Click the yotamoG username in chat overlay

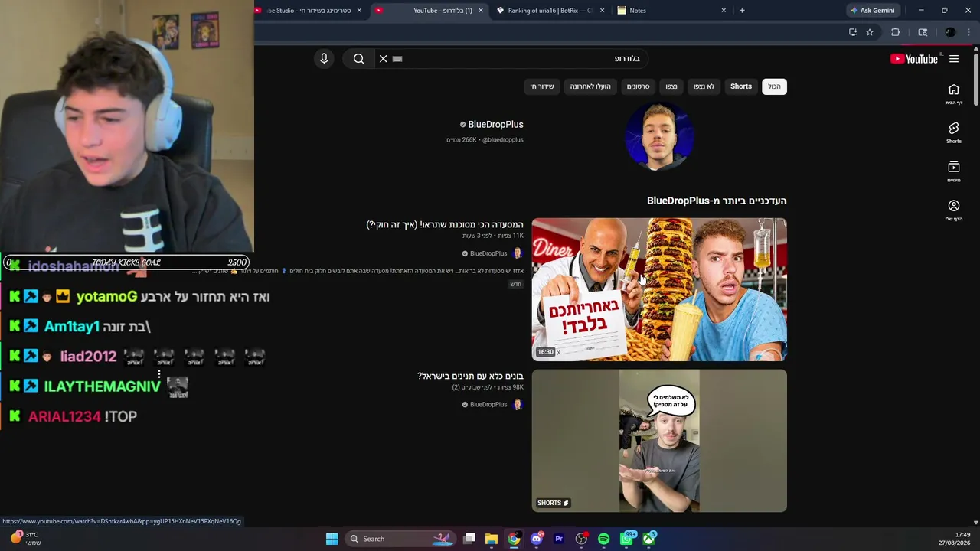pyautogui.click(x=106, y=297)
